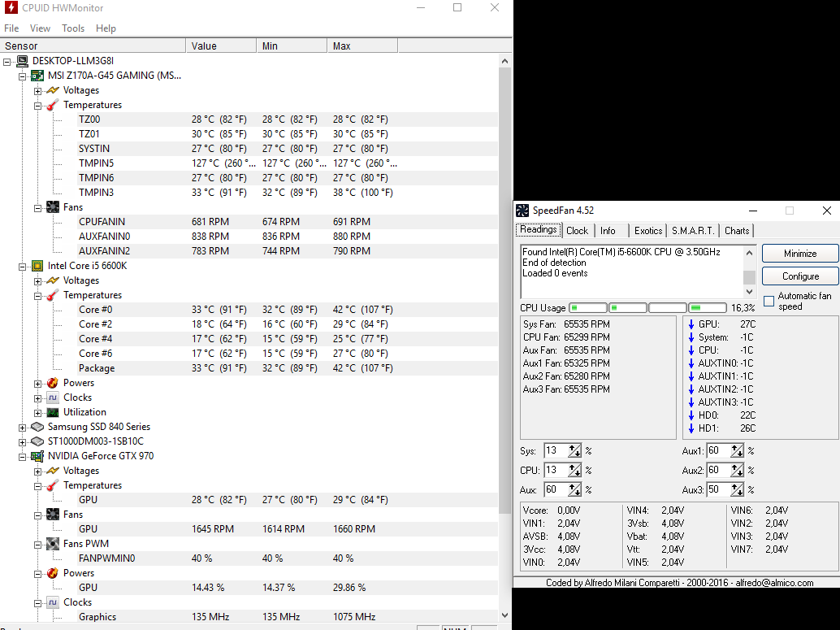Screen dimensions: 840x630
Task: Click the Value column header
Action: [x=221, y=46]
